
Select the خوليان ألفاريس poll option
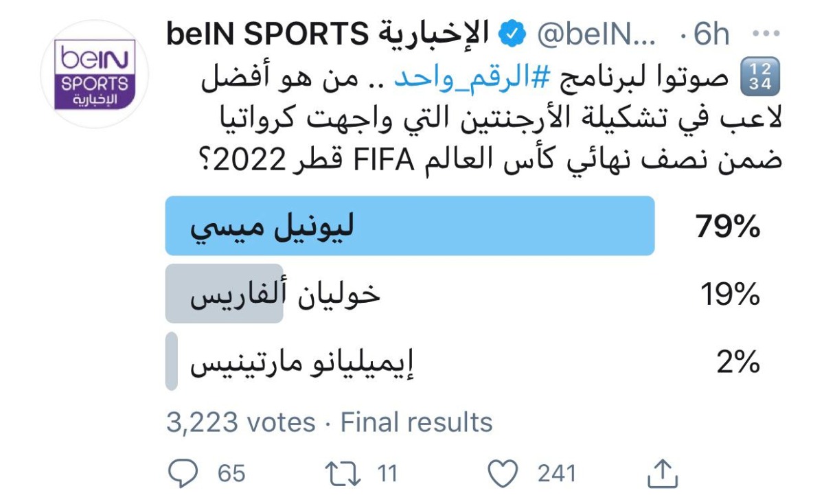(x=284, y=295)
